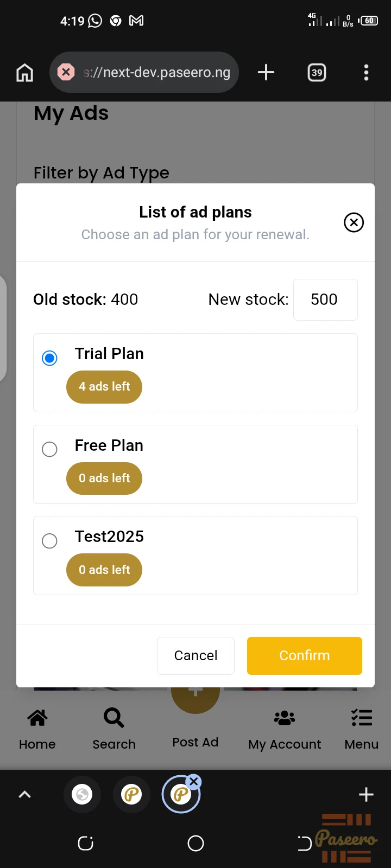Open My Account in bottom navigation

[x=285, y=729]
